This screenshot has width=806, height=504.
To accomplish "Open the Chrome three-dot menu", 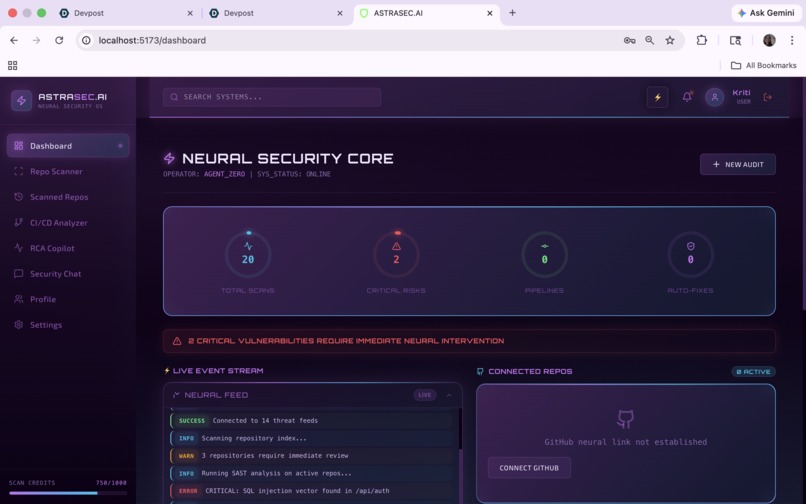I will [792, 40].
